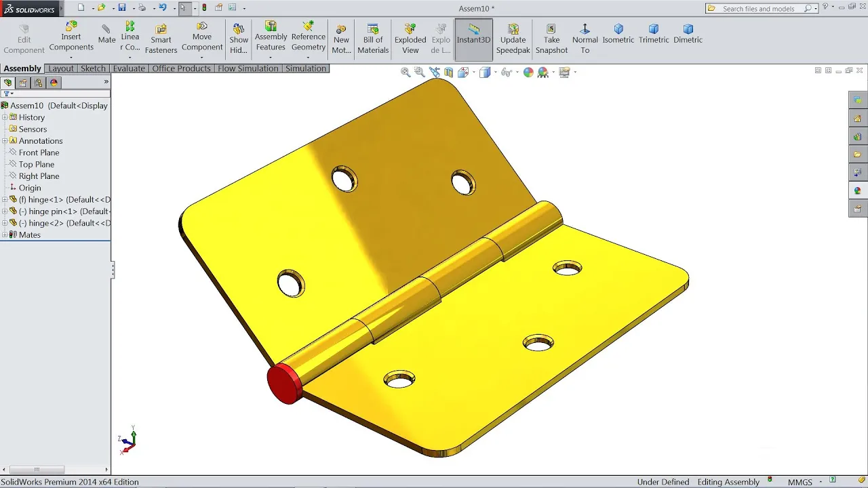Image resolution: width=868 pixels, height=488 pixels.
Task: Expand the Mates folder node
Action: click(x=5, y=235)
